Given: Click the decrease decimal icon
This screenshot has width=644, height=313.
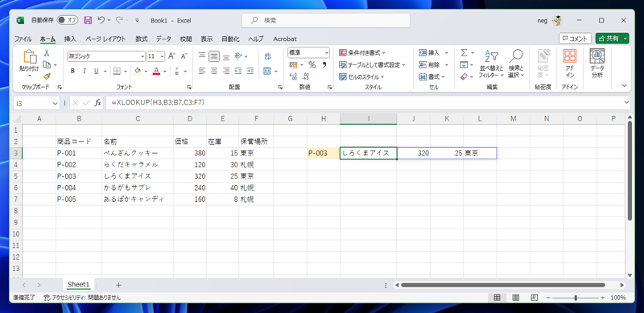Looking at the screenshot, I should click(306, 76).
